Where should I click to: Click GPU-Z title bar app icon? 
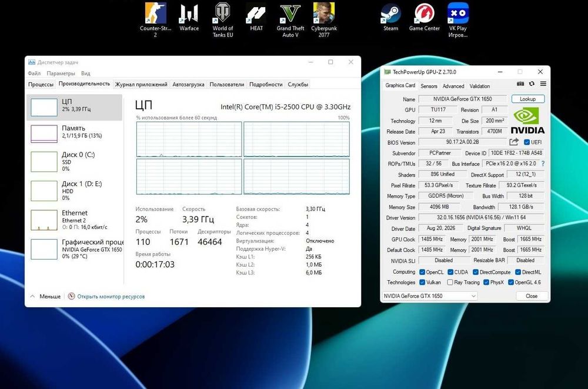pos(387,72)
